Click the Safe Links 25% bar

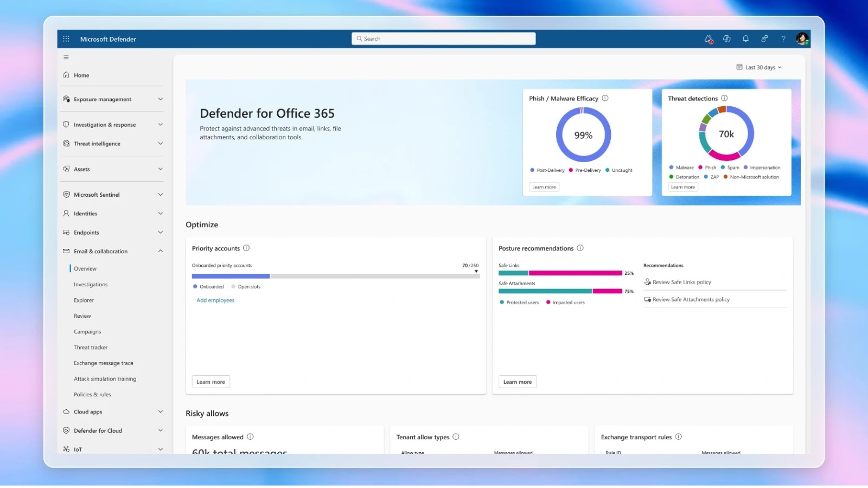pos(560,273)
